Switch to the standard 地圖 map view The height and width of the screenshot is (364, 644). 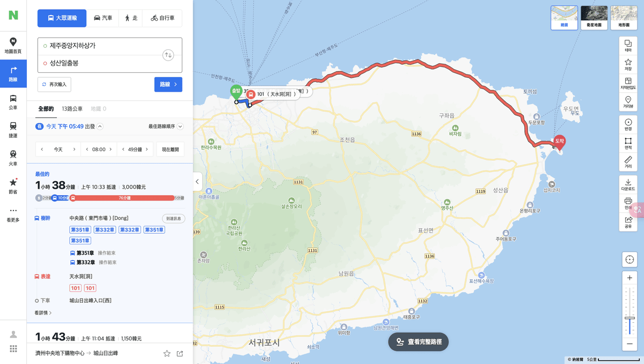coord(565,17)
